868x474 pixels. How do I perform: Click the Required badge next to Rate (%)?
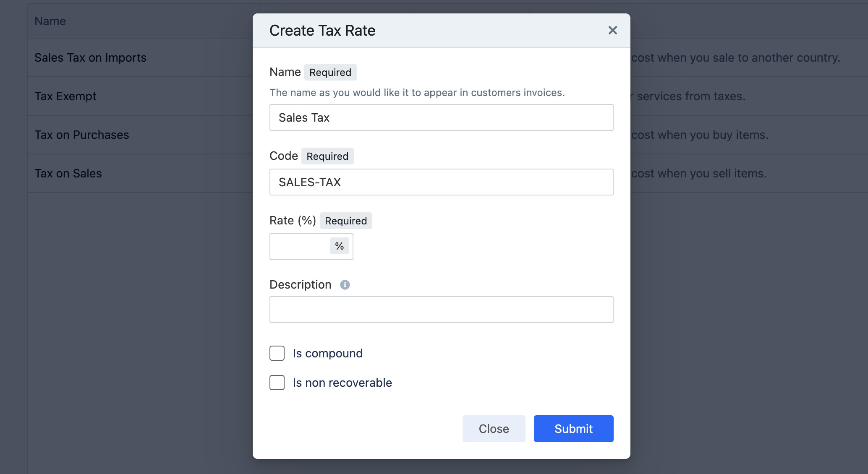pyautogui.click(x=346, y=221)
